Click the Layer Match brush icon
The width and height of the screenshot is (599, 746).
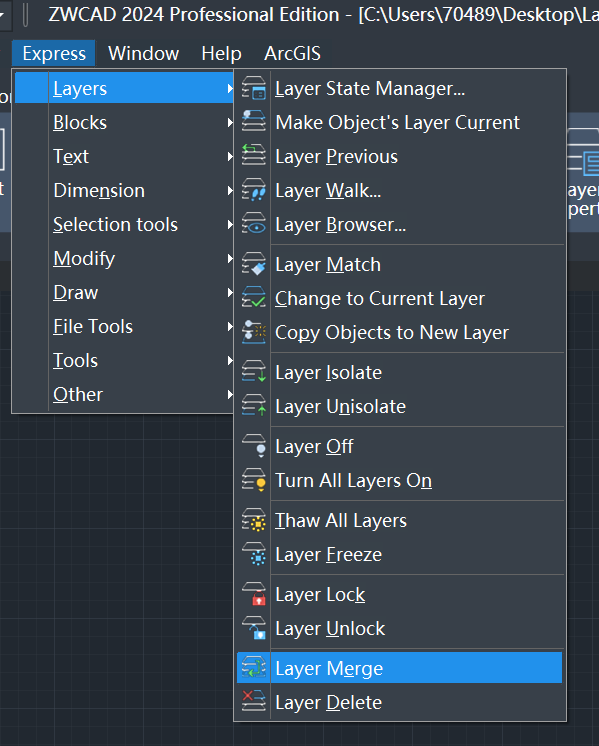[254, 265]
